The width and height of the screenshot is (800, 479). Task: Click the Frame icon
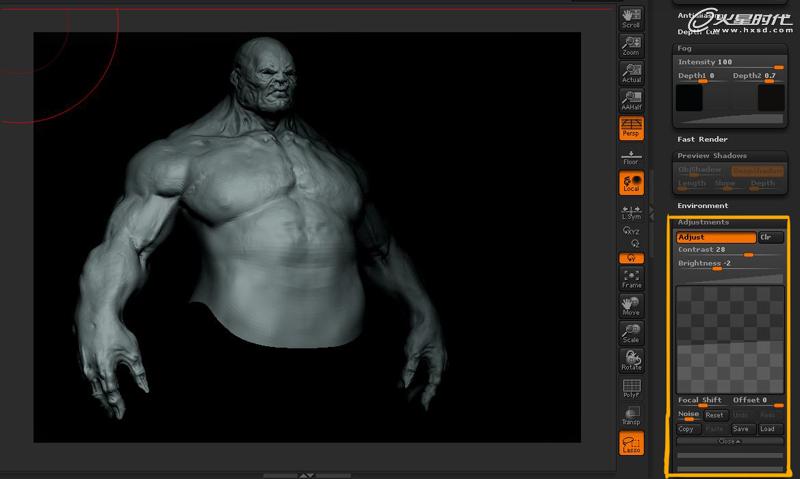[x=631, y=279]
